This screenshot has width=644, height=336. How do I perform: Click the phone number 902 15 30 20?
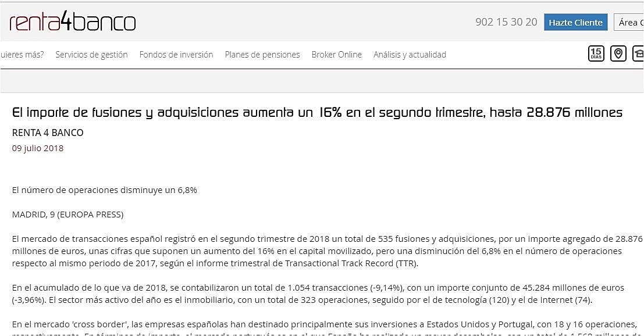(x=506, y=22)
